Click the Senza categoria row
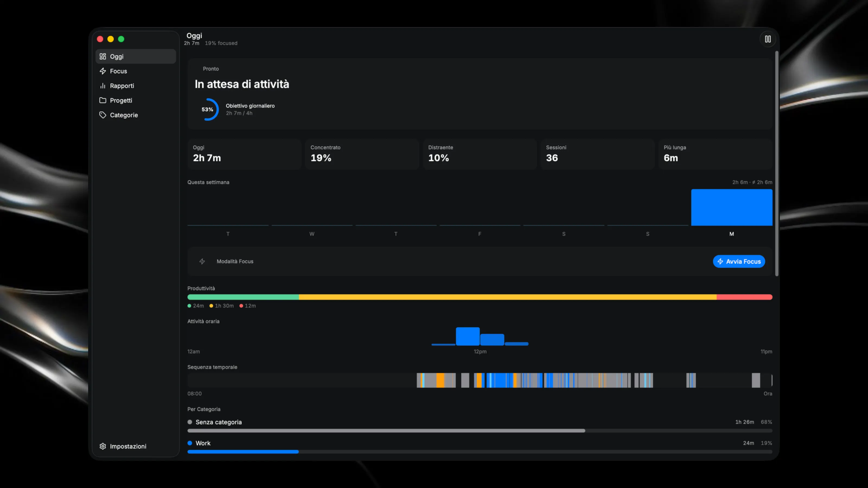 pos(480,426)
